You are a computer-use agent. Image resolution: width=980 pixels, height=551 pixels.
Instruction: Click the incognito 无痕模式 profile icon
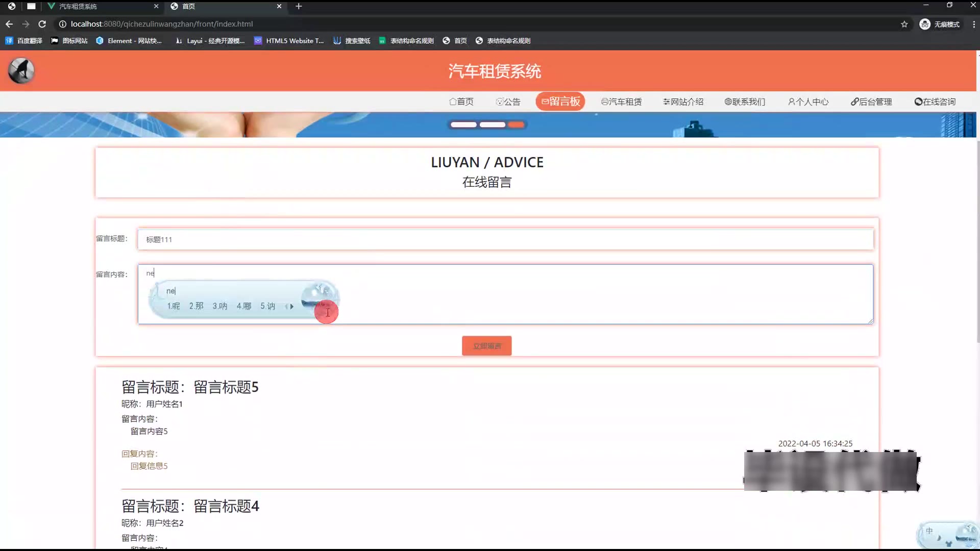(x=924, y=24)
